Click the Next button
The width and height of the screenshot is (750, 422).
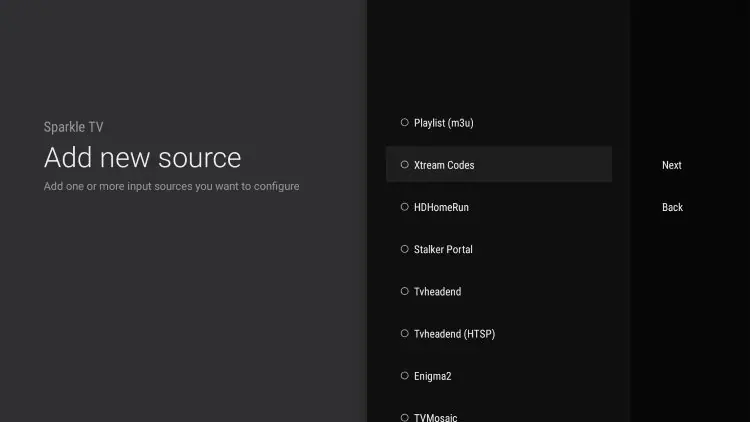click(672, 165)
